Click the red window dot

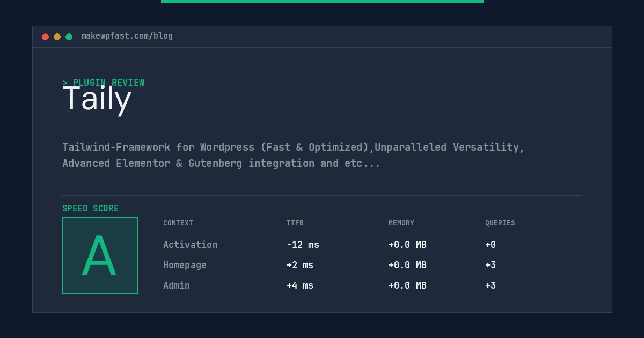(x=45, y=36)
